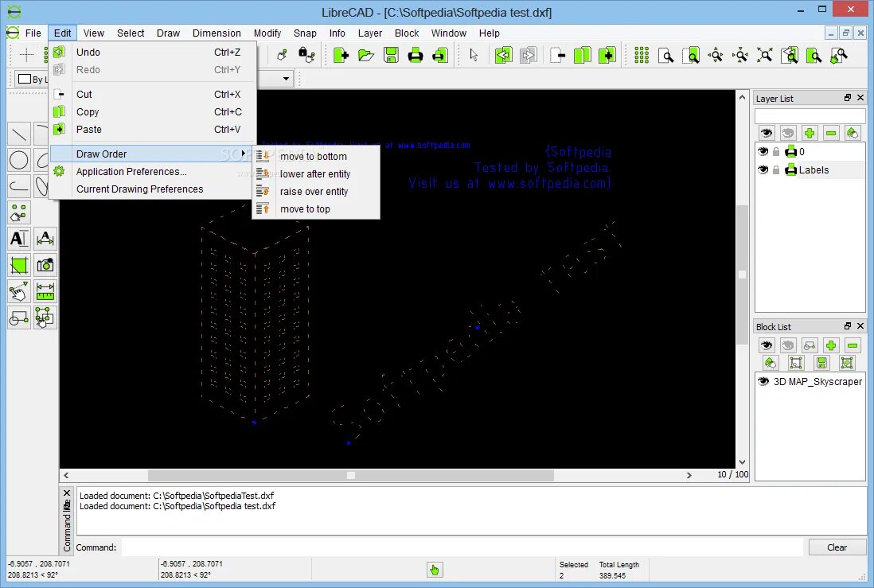Select the Circle drawing tool

[19, 161]
